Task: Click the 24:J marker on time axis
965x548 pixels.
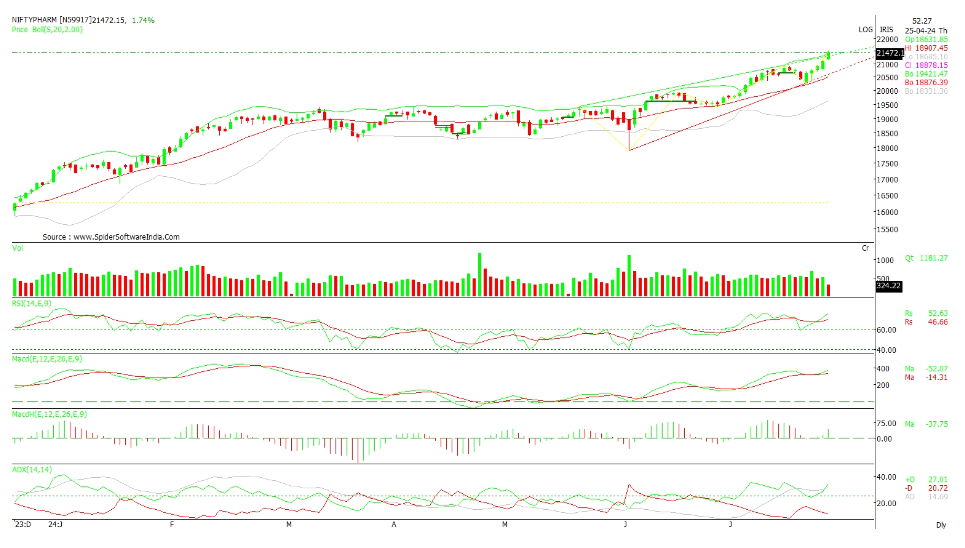Action: (x=55, y=524)
